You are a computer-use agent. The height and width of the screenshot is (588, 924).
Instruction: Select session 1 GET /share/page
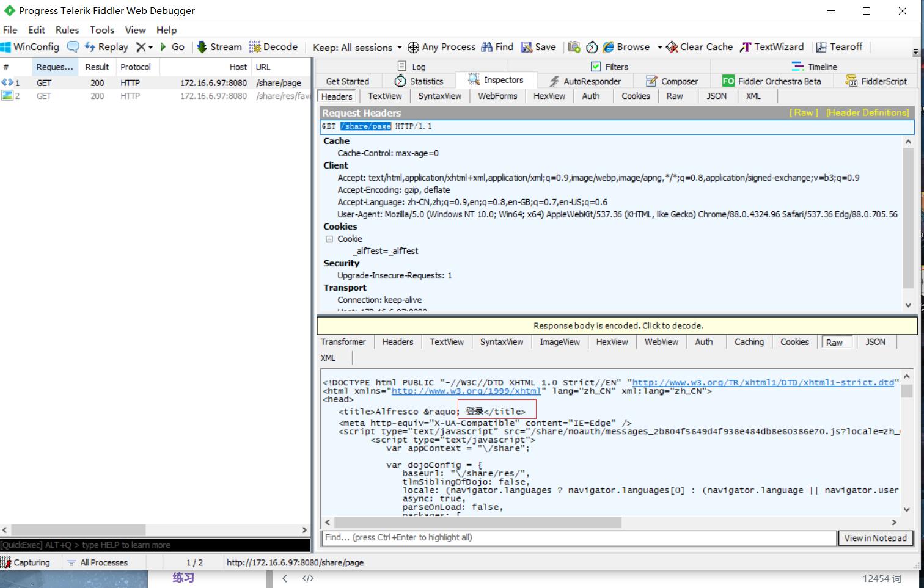tap(156, 83)
